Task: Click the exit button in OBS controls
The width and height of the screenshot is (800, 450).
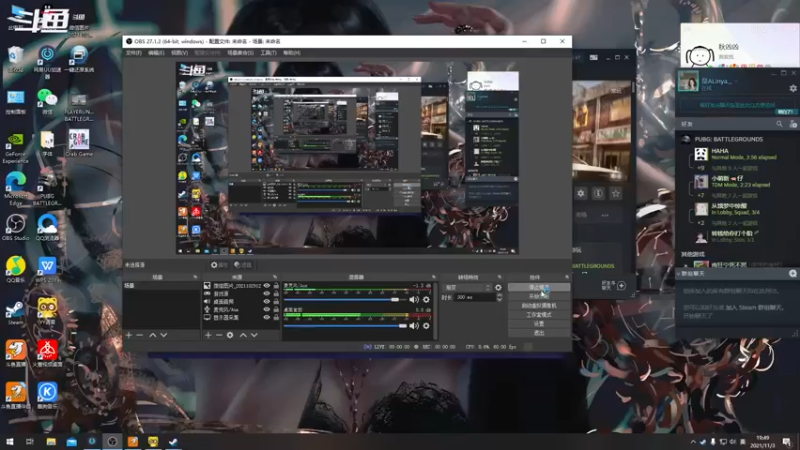Action: (x=539, y=333)
